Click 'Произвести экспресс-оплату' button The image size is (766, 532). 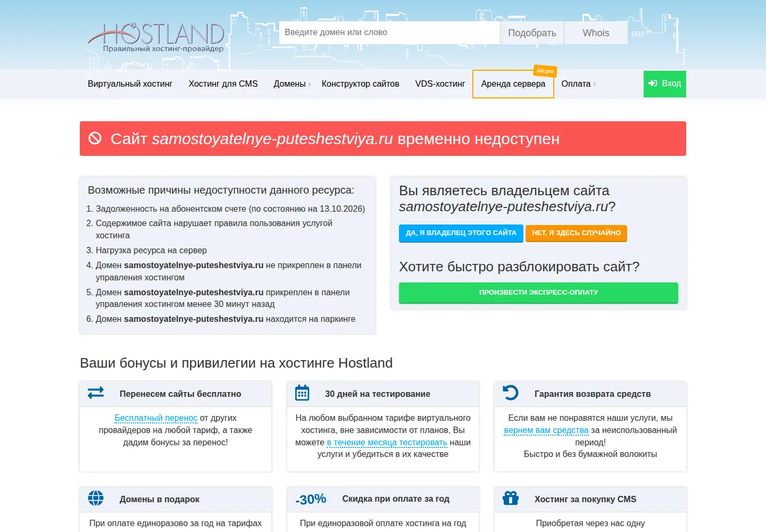coord(538,293)
